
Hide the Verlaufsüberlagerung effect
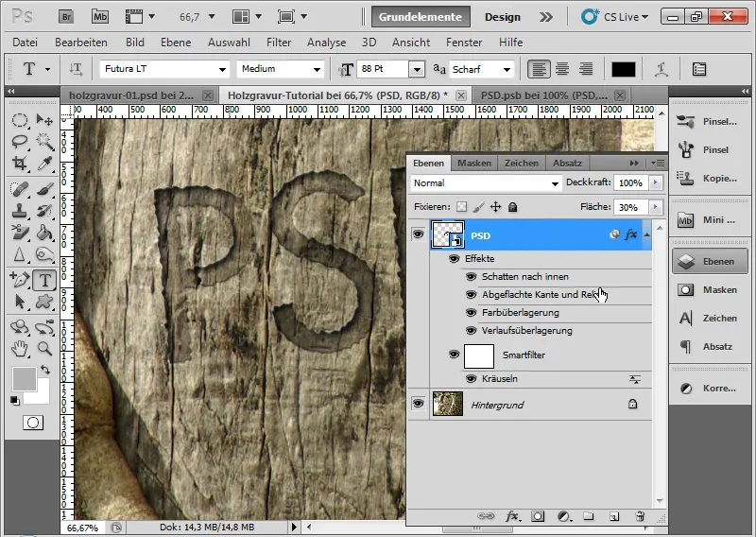tap(471, 331)
